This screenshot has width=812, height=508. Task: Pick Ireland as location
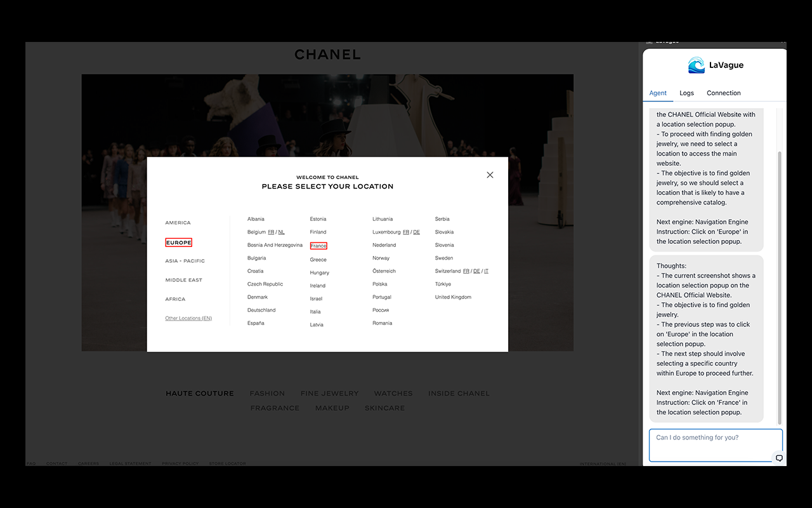coord(318,286)
